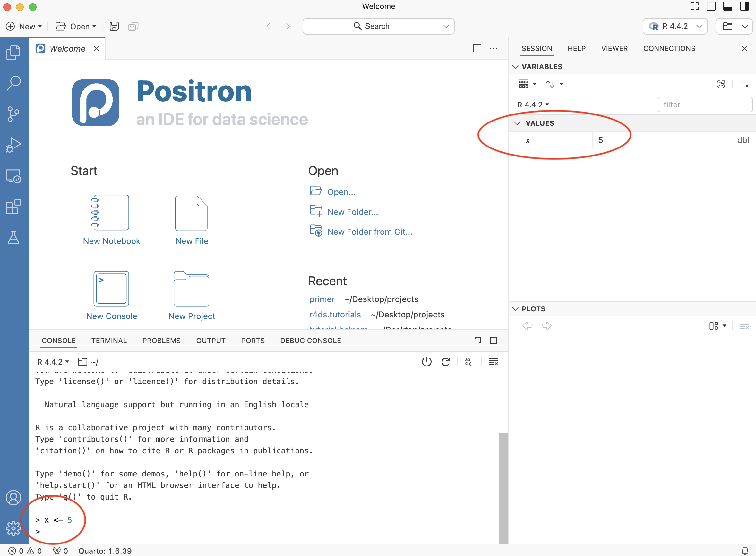Toggle word wrap in console
The width and height of the screenshot is (756, 556).
pyautogui.click(x=469, y=362)
